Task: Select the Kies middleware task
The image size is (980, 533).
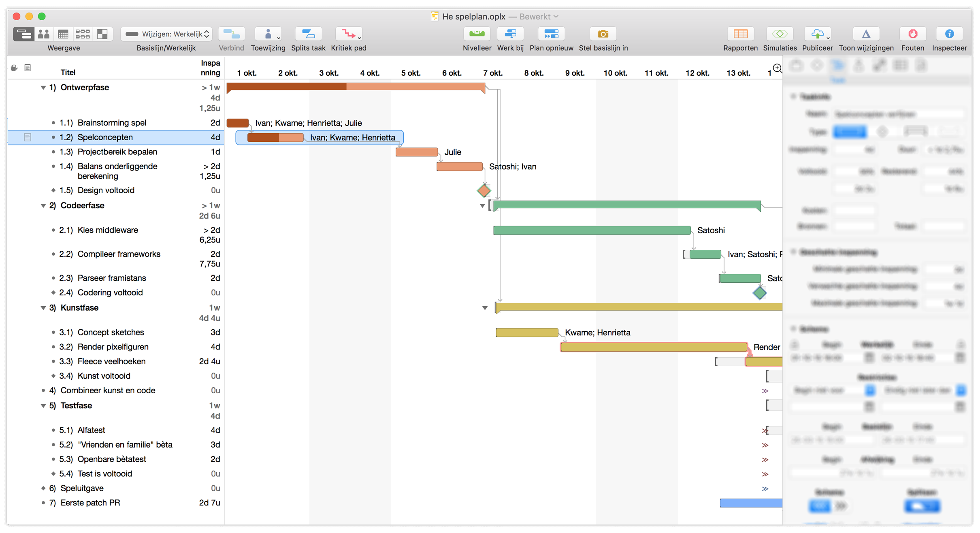Action: (x=108, y=230)
